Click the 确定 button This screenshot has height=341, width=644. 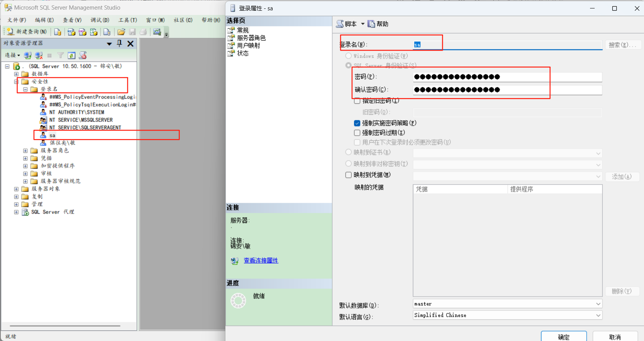tap(563, 337)
